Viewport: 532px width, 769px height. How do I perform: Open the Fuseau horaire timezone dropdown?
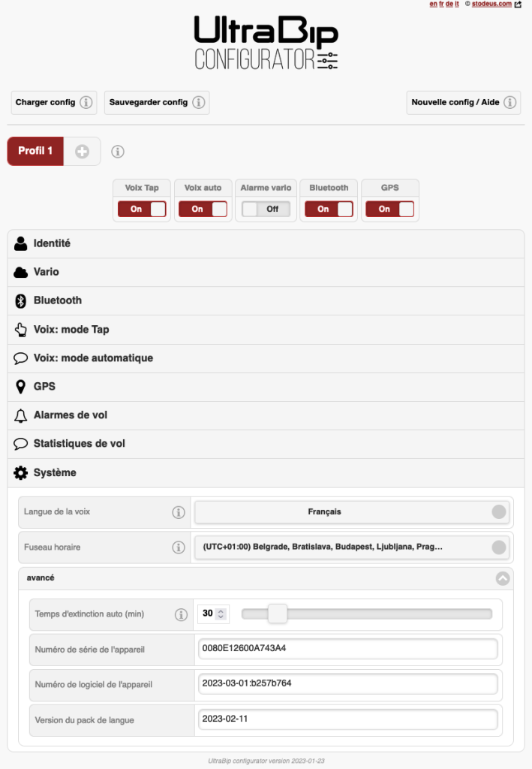[352, 547]
